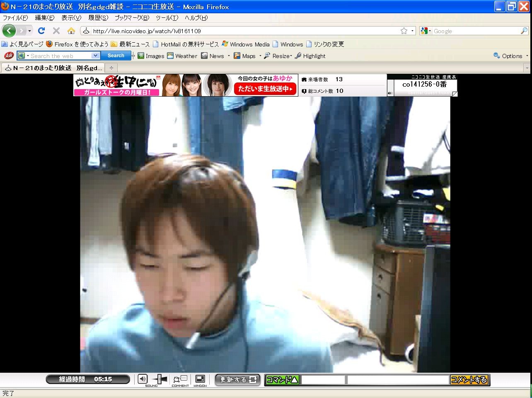Adjust the SOUND volume slider
The height and width of the screenshot is (398, 532).
coord(160,379)
